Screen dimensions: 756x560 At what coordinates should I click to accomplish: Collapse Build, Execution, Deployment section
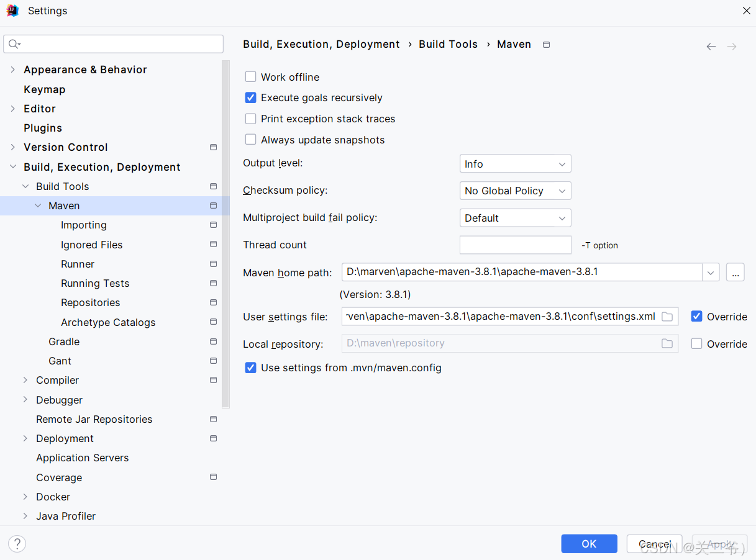pos(13,166)
